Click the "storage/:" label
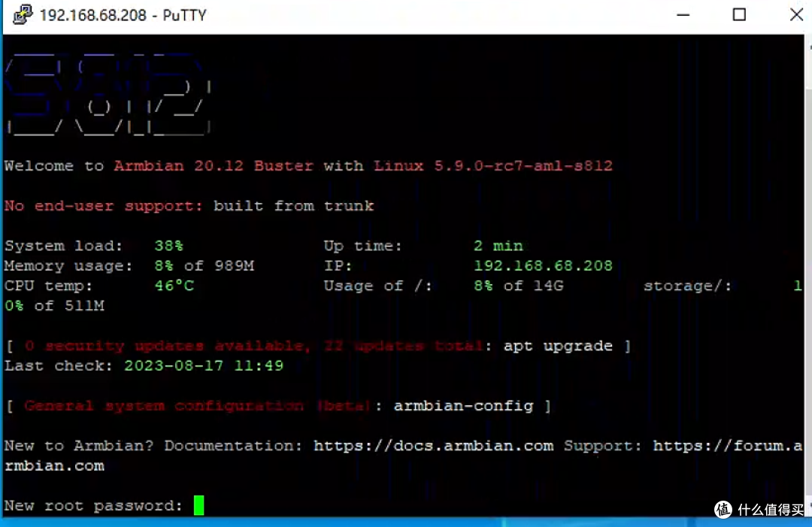Screen dimensions: 812x527 [688, 286]
